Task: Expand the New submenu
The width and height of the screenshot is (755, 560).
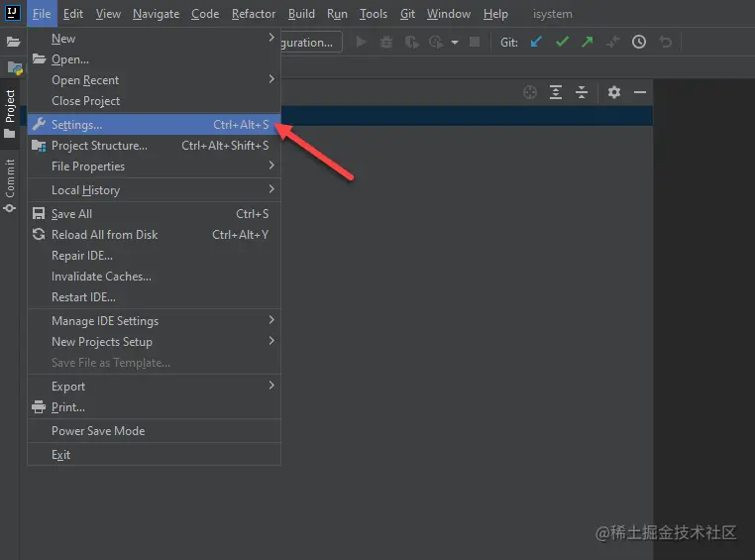Action: click(x=155, y=39)
